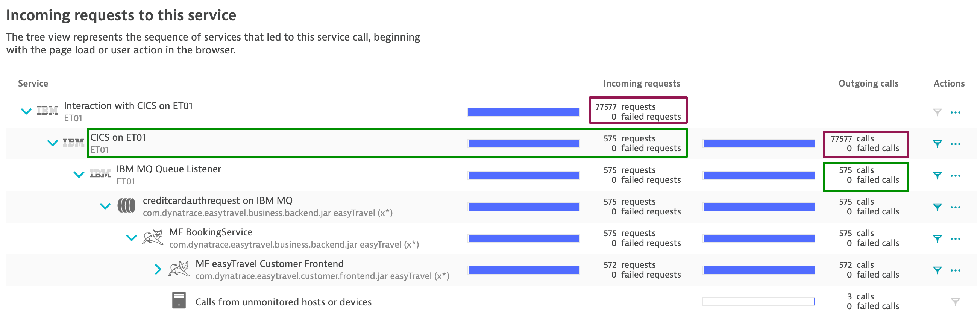The width and height of the screenshot is (980, 322).
Task: Click the Outgoing calls column header
Action: click(868, 84)
